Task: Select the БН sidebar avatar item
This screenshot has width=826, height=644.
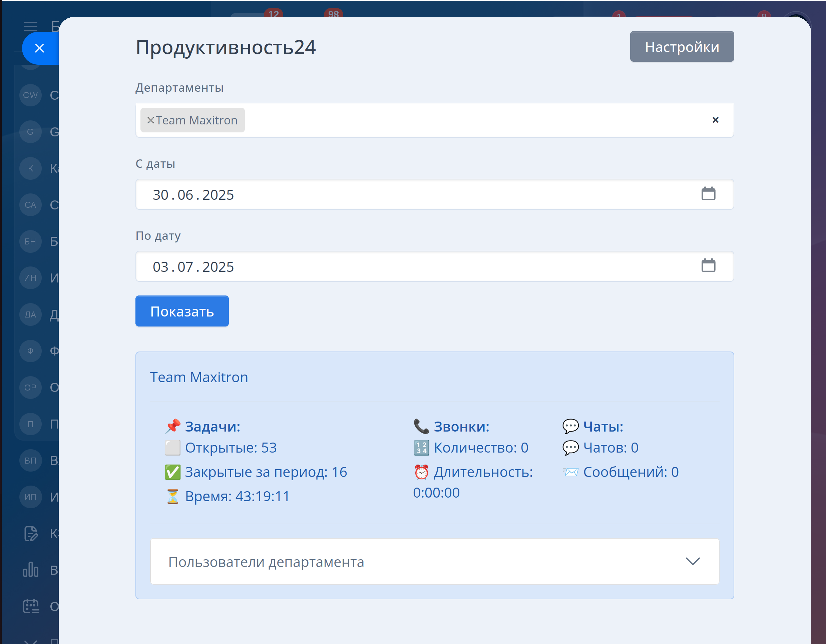Action: tap(30, 241)
